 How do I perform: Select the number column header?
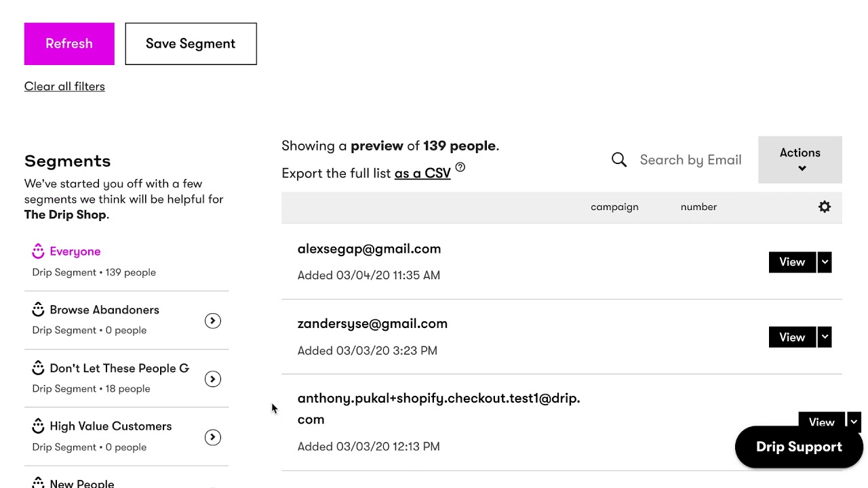tap(698, 207)
